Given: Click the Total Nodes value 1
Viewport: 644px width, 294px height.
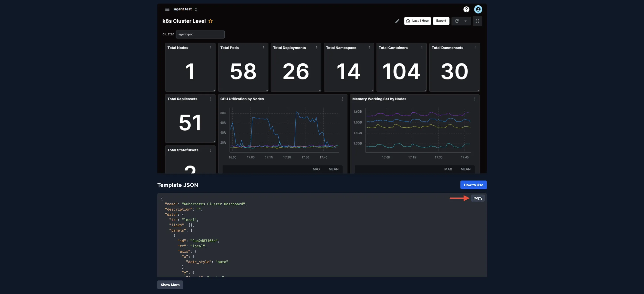Looking at the screenshot, I should pyautogui.click(x=190, y=71).
